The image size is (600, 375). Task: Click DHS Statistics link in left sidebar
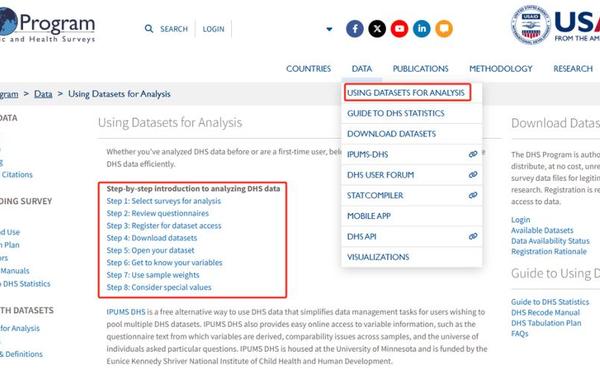(x=25, y=284)
